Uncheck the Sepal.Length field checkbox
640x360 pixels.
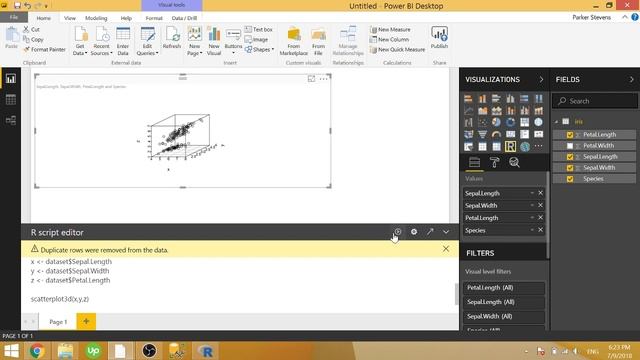click(570, 157)
